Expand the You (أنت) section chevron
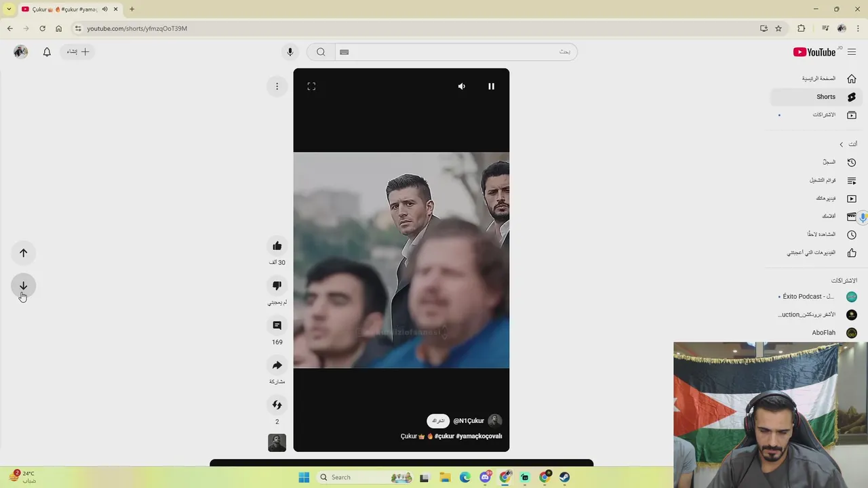868x488 pixels. click(842, 144)
